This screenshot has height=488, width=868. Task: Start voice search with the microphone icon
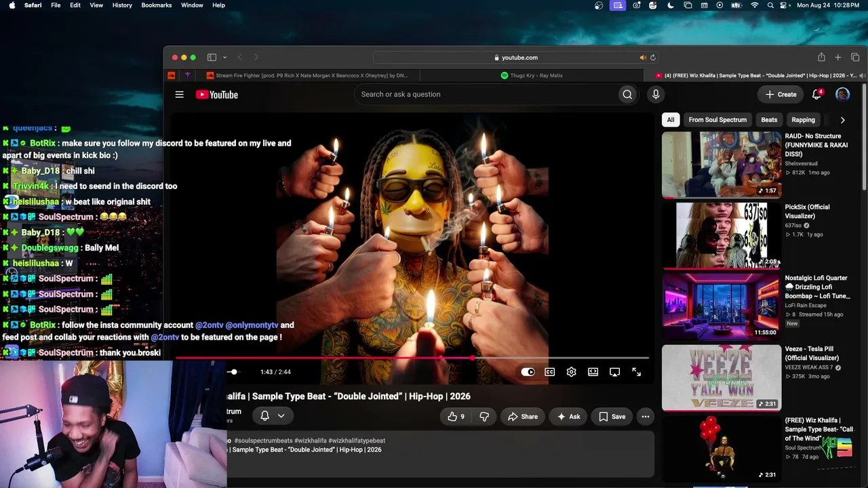click(x=656, y=94)
